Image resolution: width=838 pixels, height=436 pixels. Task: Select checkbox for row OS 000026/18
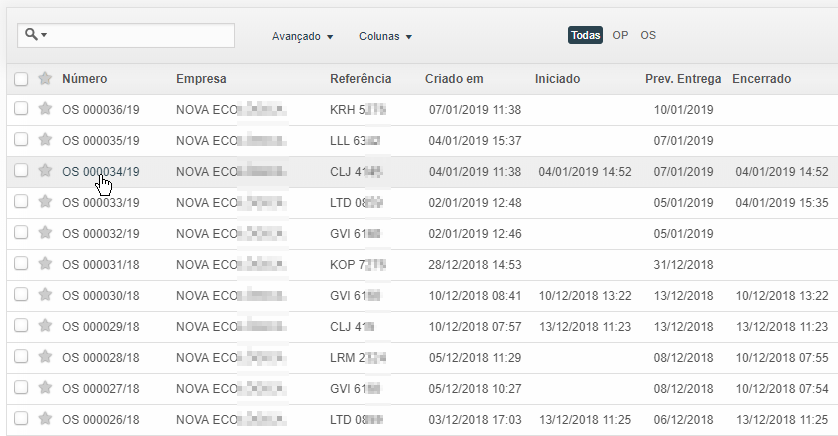point(21,419)
